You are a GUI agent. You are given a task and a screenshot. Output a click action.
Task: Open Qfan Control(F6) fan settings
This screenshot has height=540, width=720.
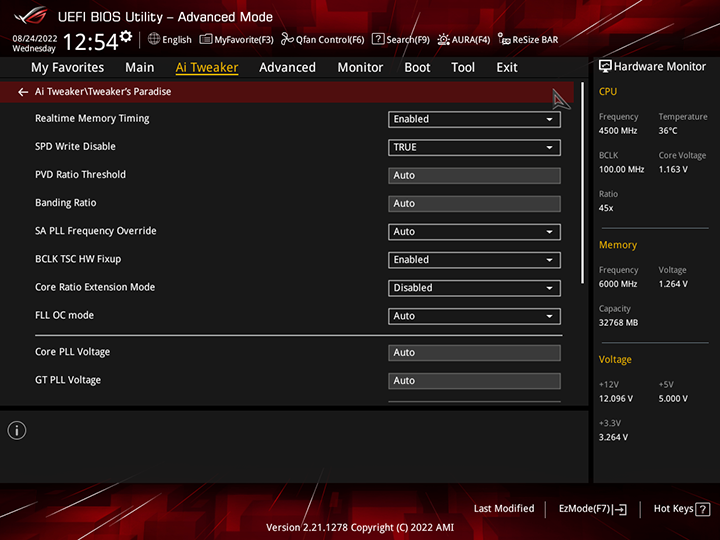click(x=322, y=40)
